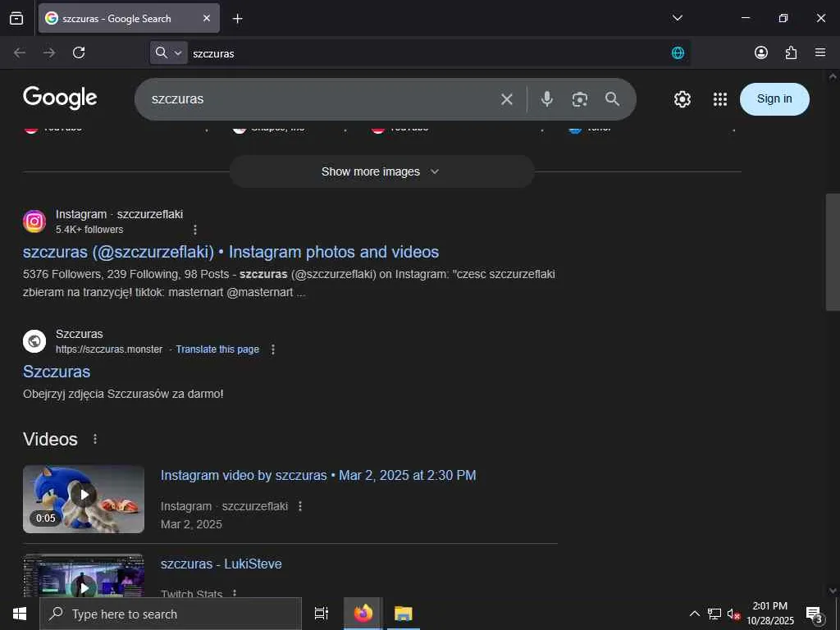This screenshot has height=630, width=840.
Task: Open more options for szczuras.monster result
Action: tap(272, 349)
